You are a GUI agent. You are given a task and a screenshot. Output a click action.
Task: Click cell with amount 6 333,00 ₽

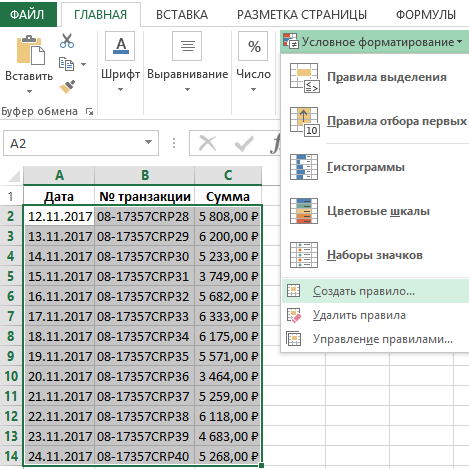pos(228,316)
